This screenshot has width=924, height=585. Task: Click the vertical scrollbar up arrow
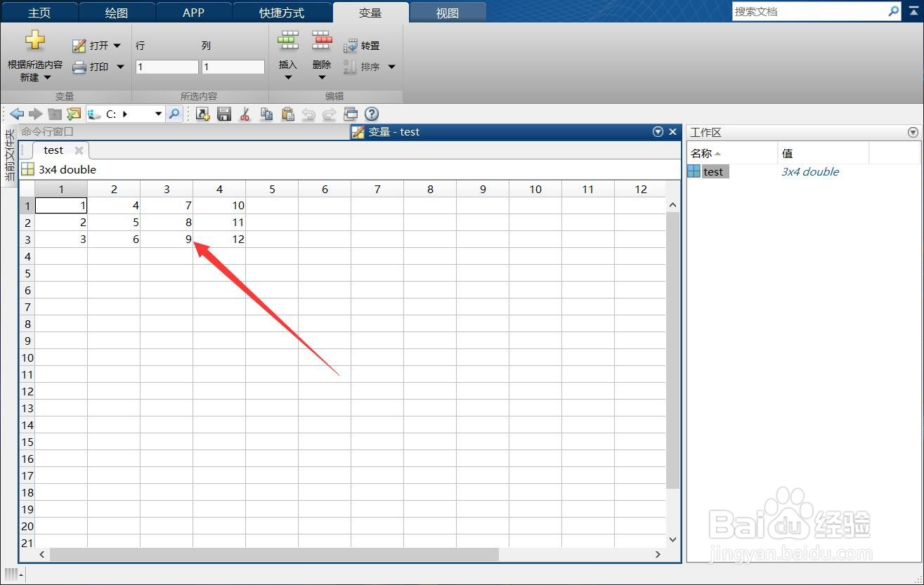coord(672,205)
